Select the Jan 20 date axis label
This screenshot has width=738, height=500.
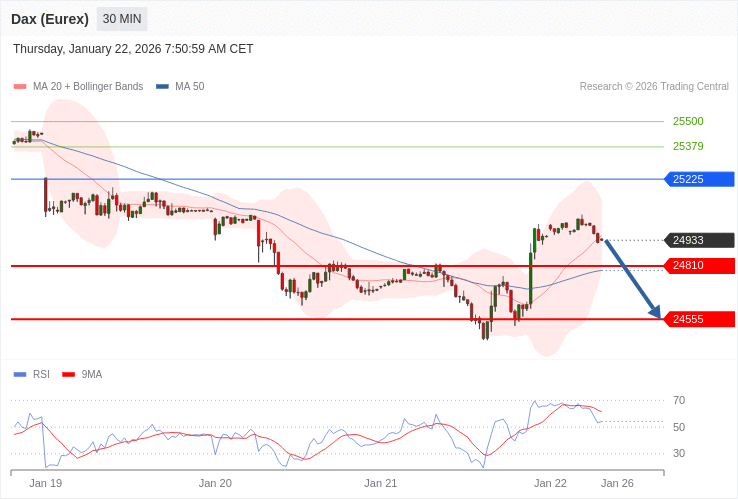point(215,483)
